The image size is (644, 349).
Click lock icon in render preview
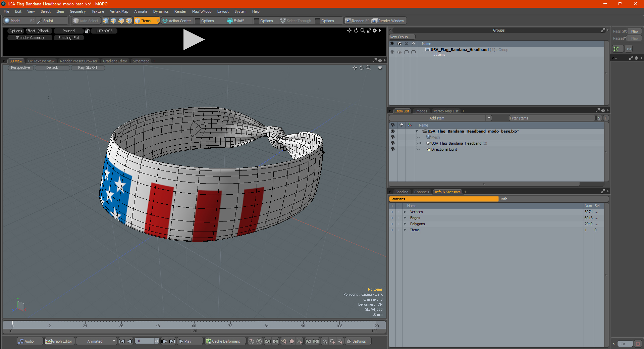[87, 31]
